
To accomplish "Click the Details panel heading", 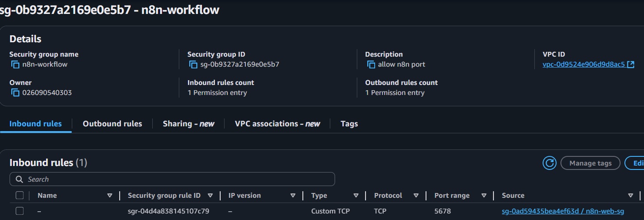I will click(x=25, y=39).
